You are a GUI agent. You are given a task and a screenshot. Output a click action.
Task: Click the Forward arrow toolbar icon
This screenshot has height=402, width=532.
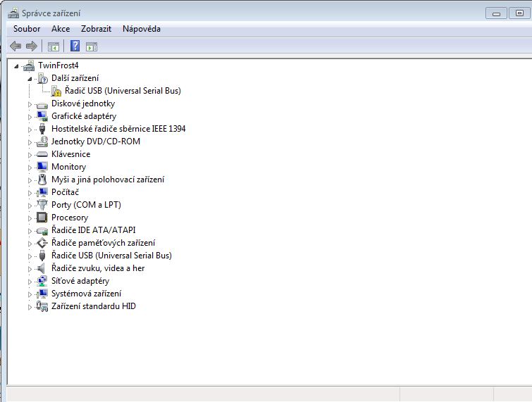click(x=32, y=46)
